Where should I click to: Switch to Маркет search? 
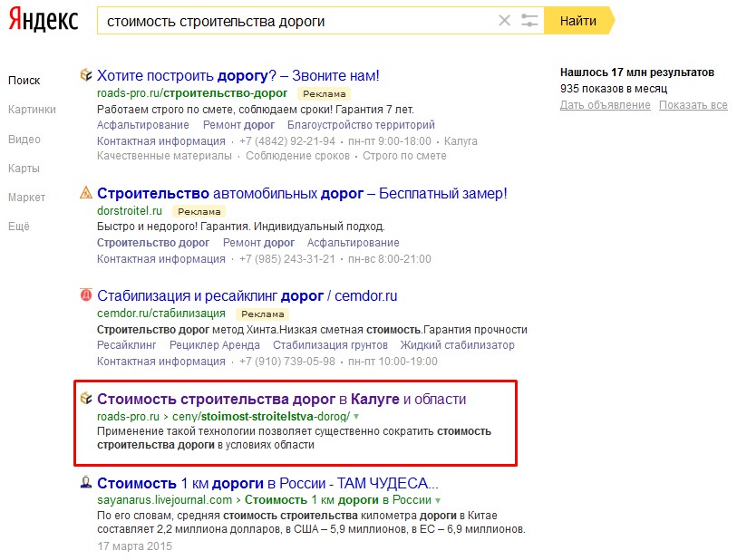click(x=27, y=198)
